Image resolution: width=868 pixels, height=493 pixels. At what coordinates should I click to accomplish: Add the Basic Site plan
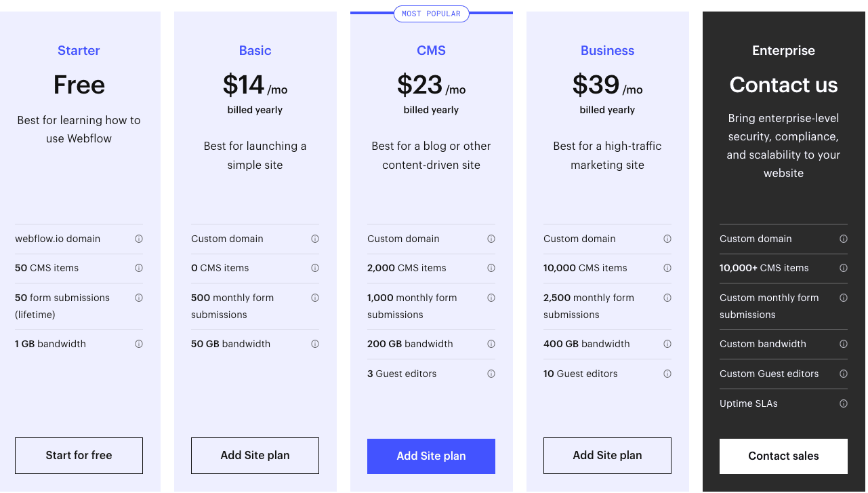255,456
